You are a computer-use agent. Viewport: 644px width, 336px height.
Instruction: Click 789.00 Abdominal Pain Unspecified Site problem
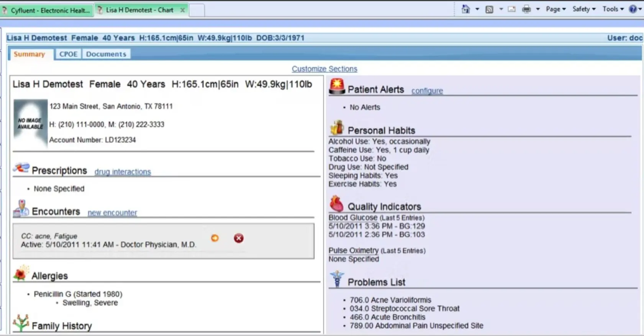[416, 326]
